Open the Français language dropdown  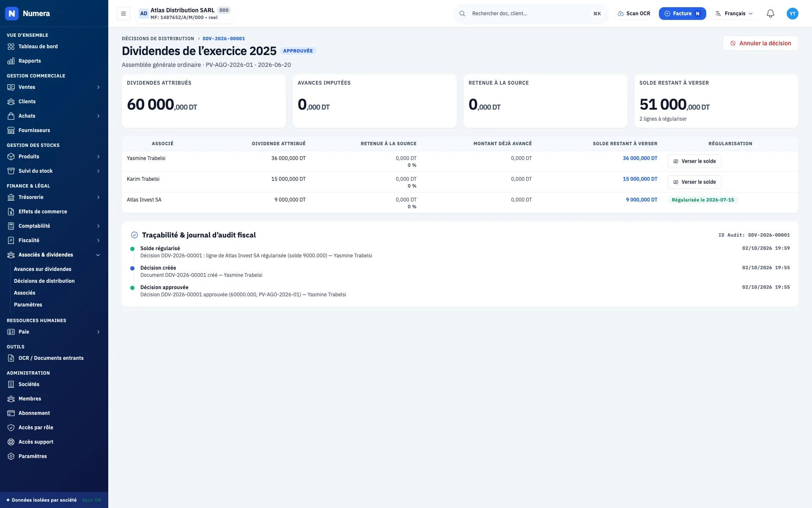pos(734,14)
